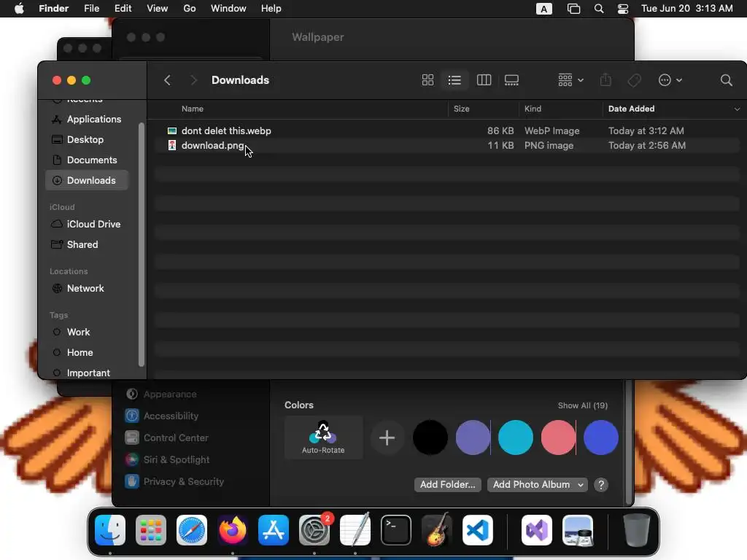
Task: Select file dont delet this.webp
Action: coord(446,131)
